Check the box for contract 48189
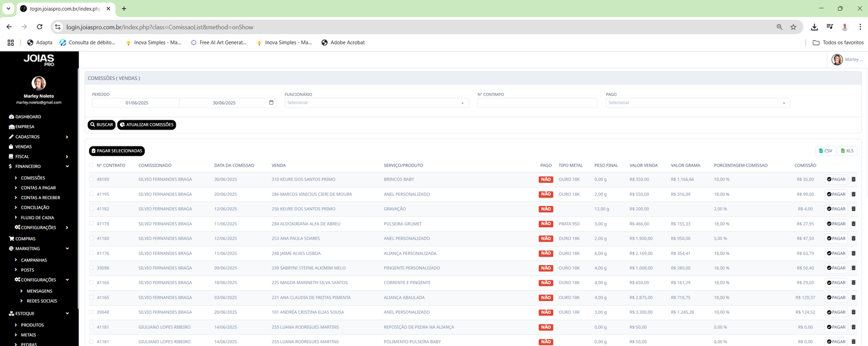 (x=92, y=180)
